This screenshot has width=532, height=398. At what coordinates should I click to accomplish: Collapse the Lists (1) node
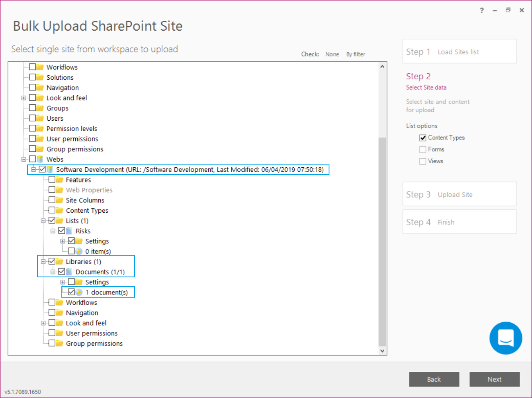click(x=43, y=221)
